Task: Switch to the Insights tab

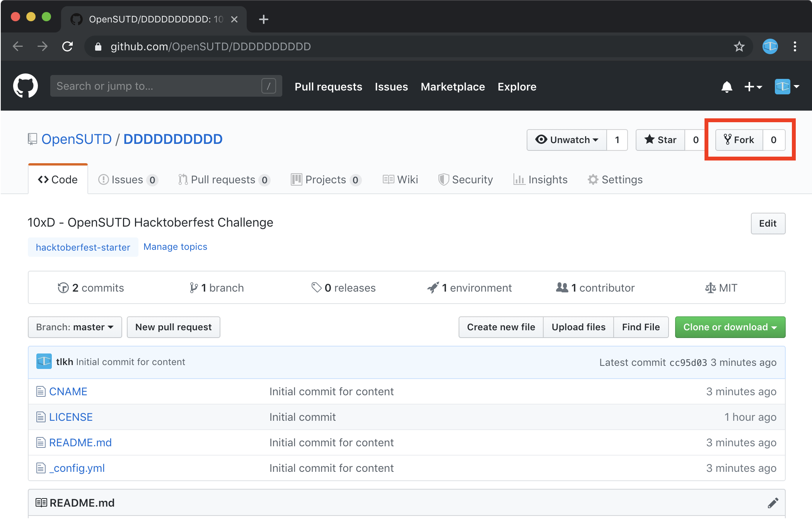Action: (x=541, y=179)
